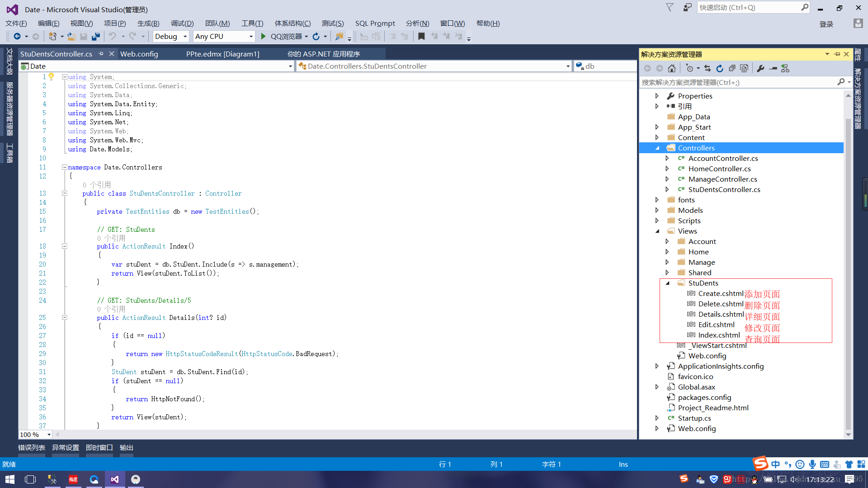Click the Solution Explorer vertical scrollbar
The height and width of the screenshot is (488, 868).
coord(848,271)
